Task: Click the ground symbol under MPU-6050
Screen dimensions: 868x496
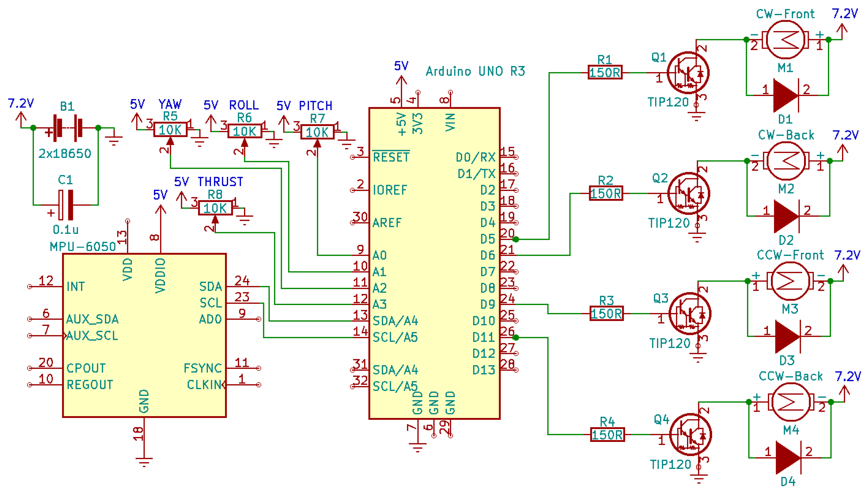Action: pyautogui.click(x=144, y=462)
